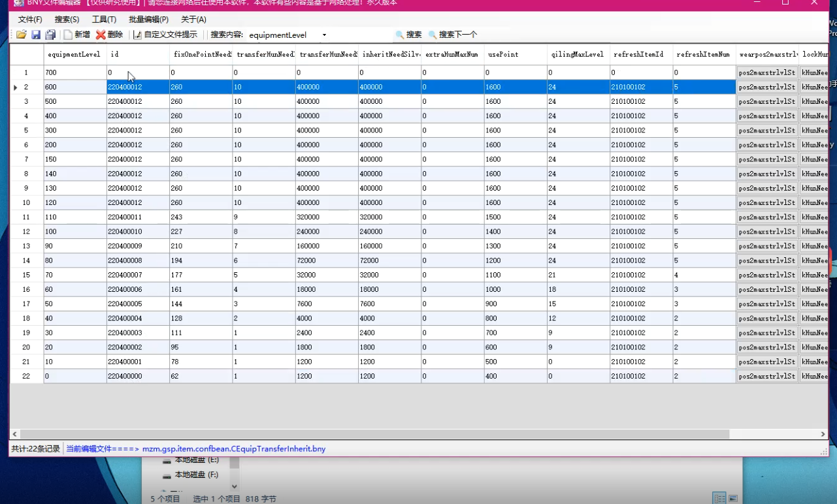Search next with 搜索下一个
837x504 pixels.
click(x=453, y=35)
